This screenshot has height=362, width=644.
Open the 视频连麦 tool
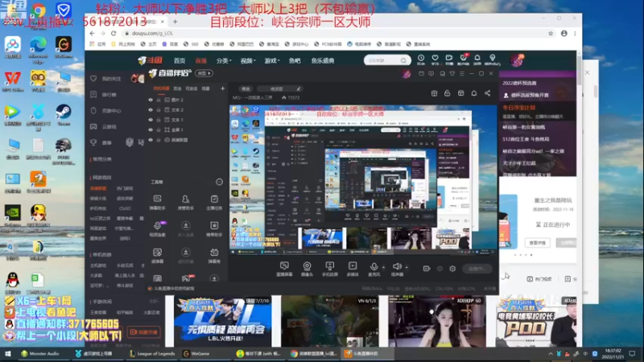tap(157, 228)
